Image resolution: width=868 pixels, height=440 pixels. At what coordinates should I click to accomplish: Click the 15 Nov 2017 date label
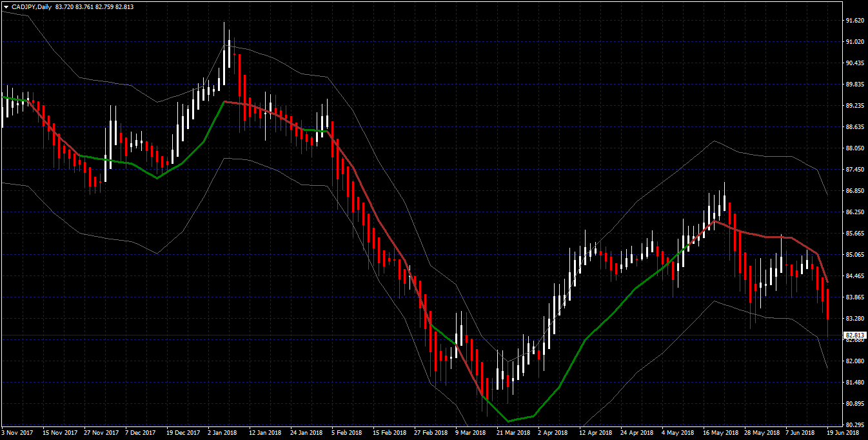(x=61, y=434)
